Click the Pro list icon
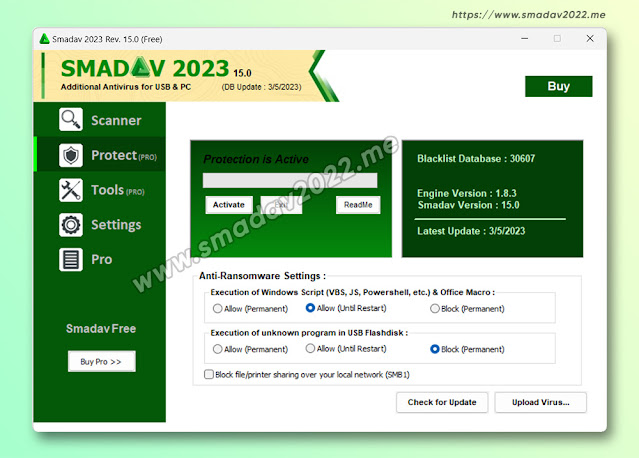 point(71,260)
